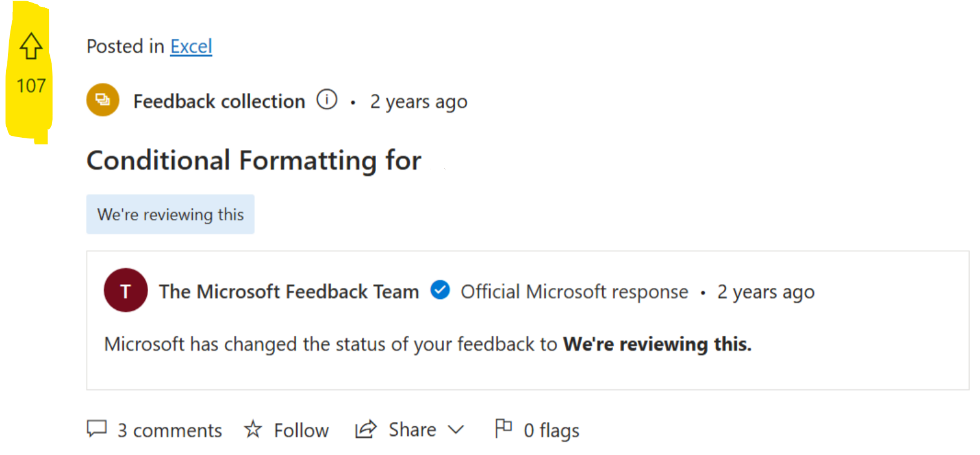Click the Feedback collection label

point(219,101)
